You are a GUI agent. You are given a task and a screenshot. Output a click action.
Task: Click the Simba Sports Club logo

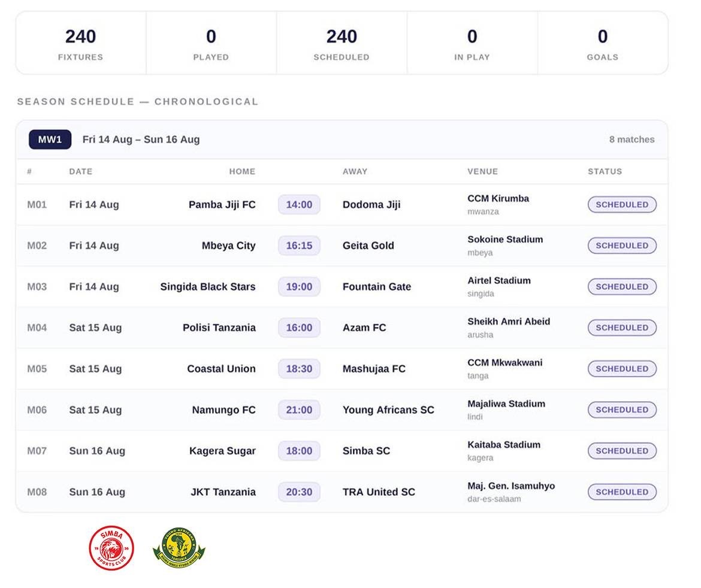point(111,548)
